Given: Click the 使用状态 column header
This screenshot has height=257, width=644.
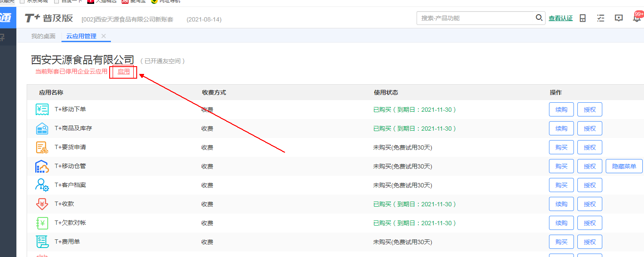Looking at the screenshot, I should pyautogui.click(x=386, y=92).
